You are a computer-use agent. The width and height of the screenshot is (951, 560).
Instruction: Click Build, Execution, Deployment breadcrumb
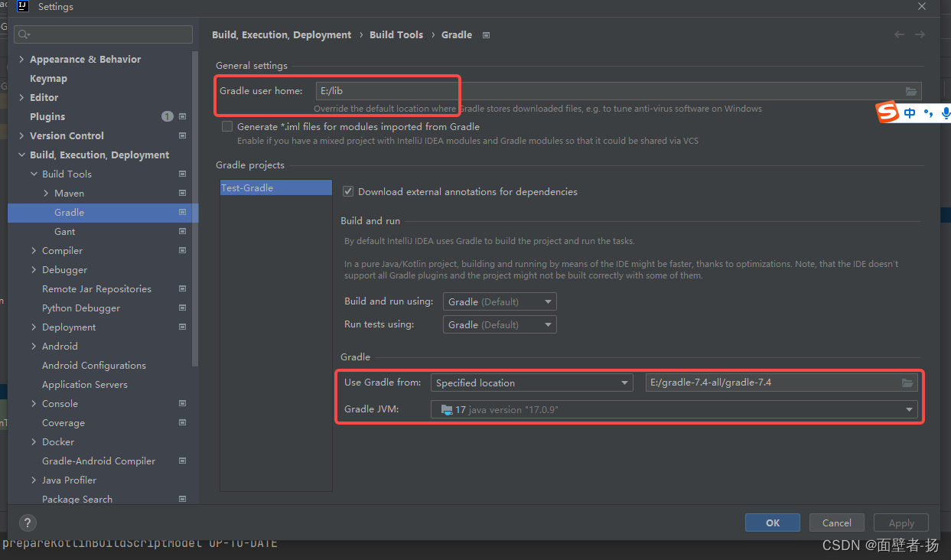[x=282, y=34]
